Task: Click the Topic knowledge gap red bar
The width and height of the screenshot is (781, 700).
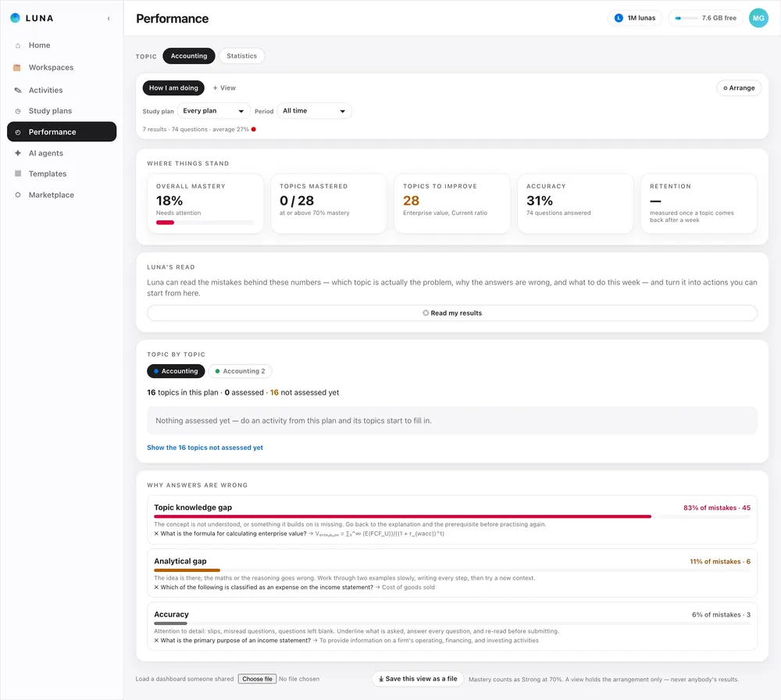Action: click(x=402, y=516)
